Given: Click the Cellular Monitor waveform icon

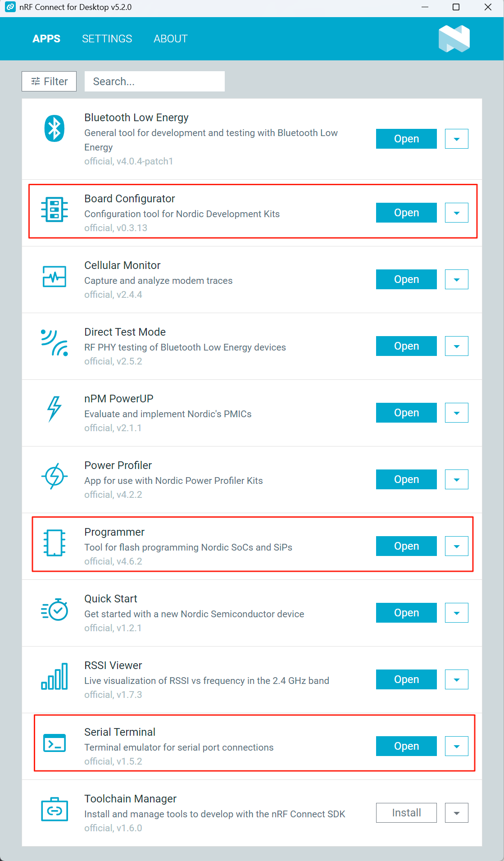Looking at the screenshot, I should coord(54,276).
